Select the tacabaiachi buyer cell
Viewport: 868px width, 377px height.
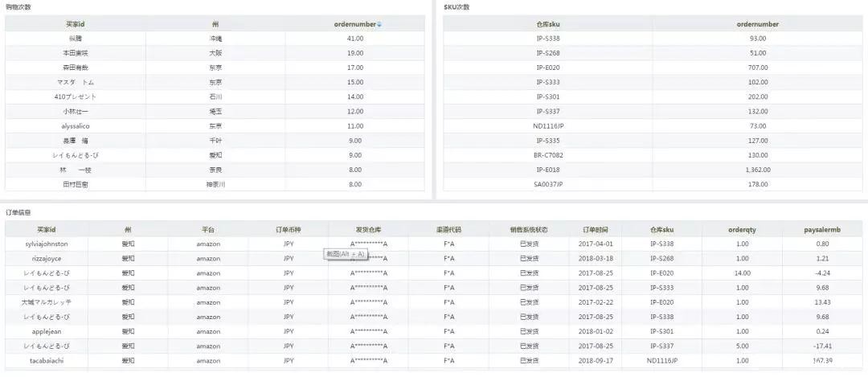tap(47, 360)
